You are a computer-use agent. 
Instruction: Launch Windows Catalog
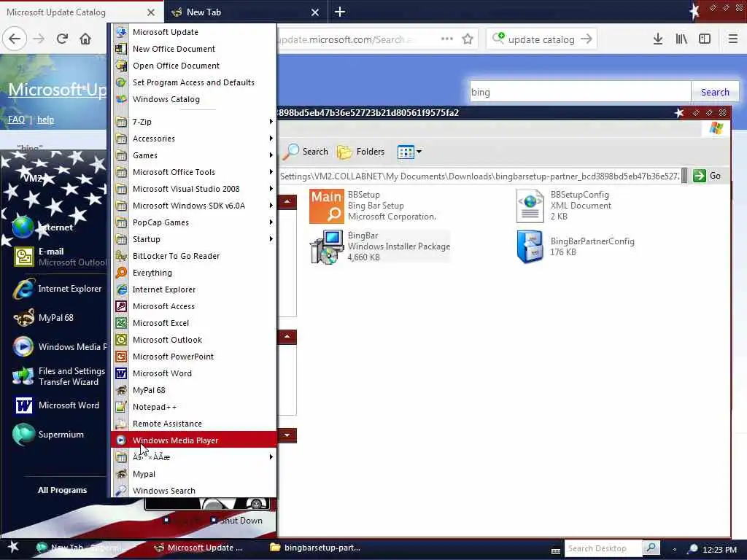click(193, 99)
